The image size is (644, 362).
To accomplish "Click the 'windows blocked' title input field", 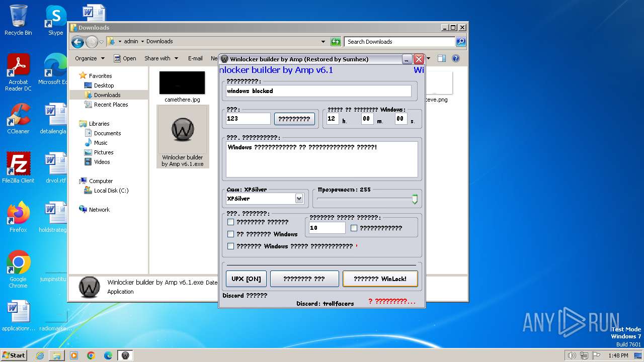I will 318,91.
